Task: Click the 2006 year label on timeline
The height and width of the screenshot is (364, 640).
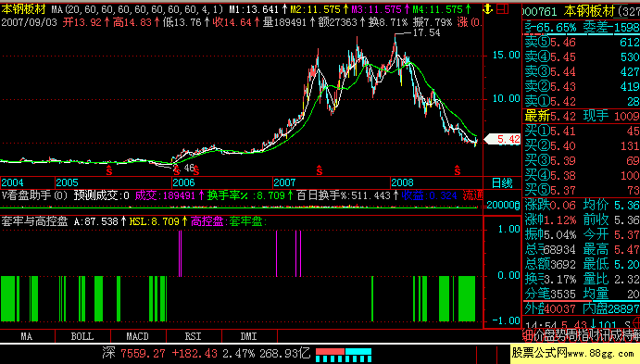Action: 183,182
